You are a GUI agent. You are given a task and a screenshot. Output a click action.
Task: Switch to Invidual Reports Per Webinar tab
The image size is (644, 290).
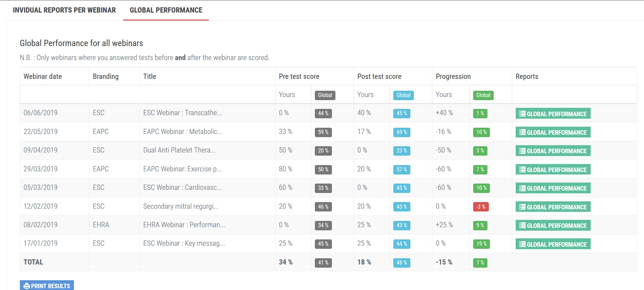pos(64,10)
